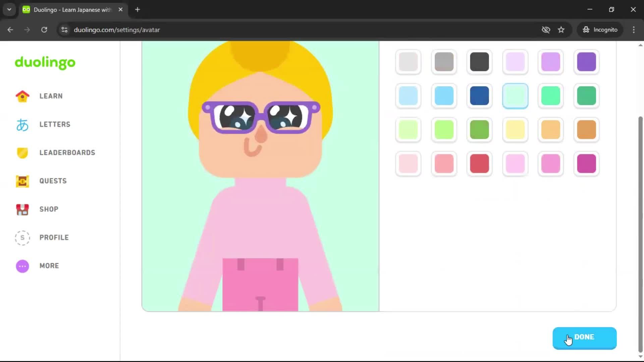Open the Shop via the storefront icon
The height and width of the screenshot is (362, 644).
pyautogui.click(x=22, y=209)
